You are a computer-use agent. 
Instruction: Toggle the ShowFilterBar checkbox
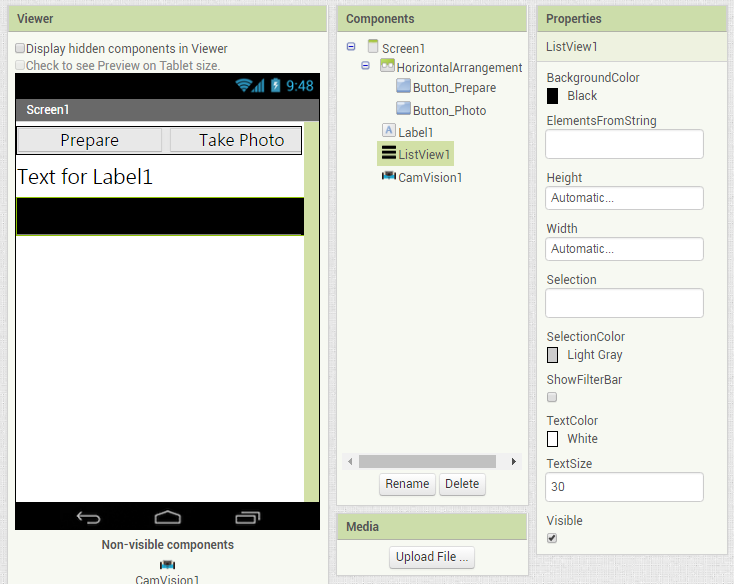[552, 397]
